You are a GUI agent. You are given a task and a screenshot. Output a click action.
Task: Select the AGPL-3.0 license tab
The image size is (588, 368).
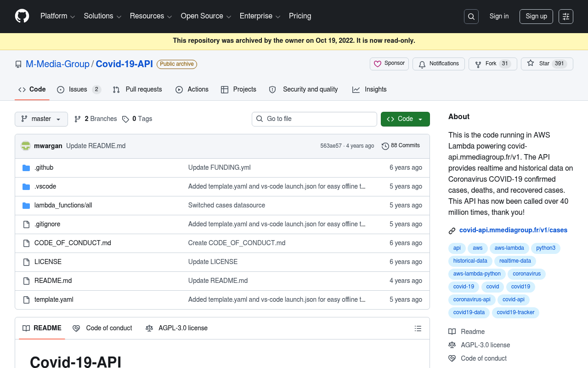(176, 328)
